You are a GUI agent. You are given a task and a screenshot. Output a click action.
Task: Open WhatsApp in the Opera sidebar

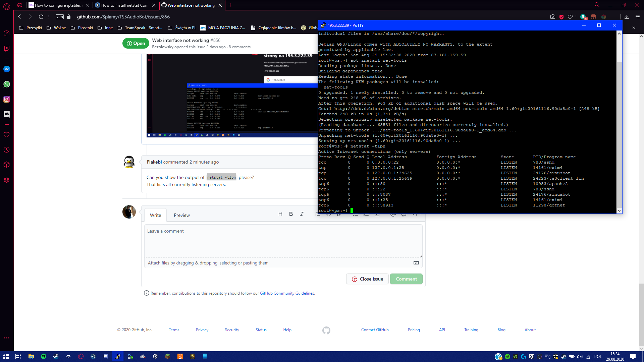6,84
